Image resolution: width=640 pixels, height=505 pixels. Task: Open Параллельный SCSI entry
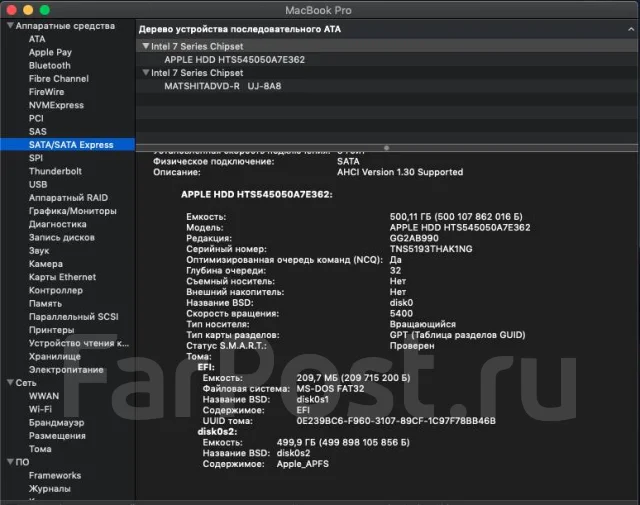coord(73,317)
